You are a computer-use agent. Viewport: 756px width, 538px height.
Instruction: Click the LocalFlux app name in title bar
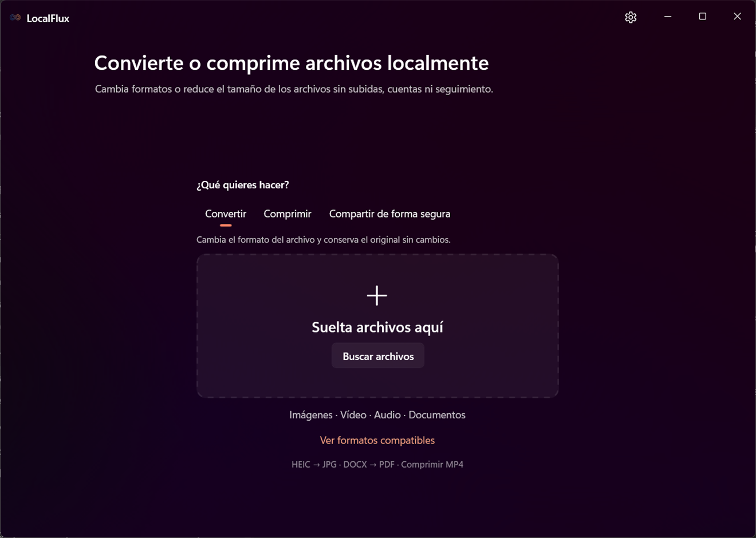point(48,18)
